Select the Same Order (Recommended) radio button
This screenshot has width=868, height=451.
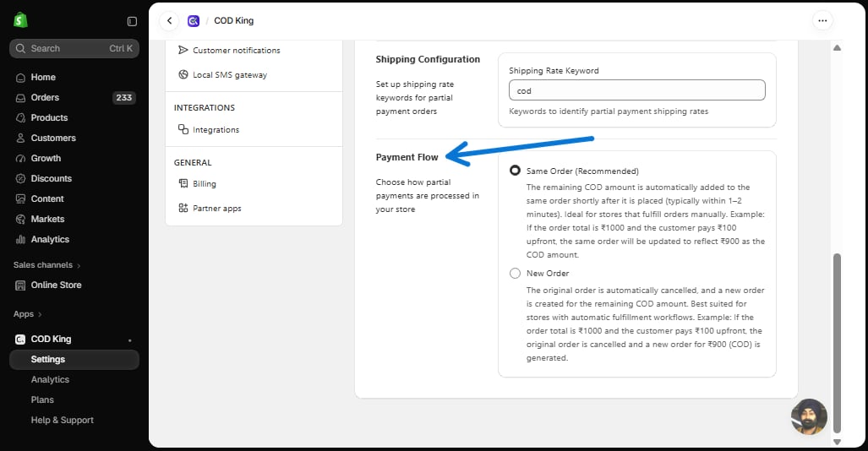pyautogui.click(x=515, y=171)
